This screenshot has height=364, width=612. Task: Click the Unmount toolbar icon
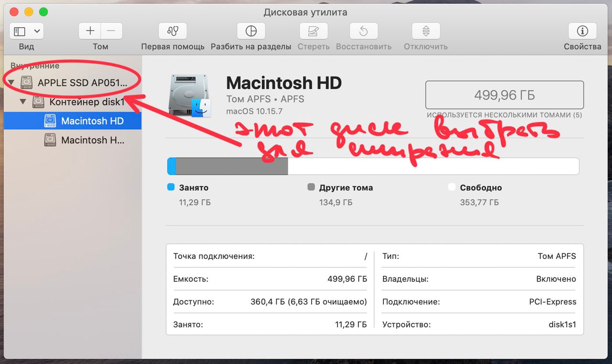click(426, 32)
